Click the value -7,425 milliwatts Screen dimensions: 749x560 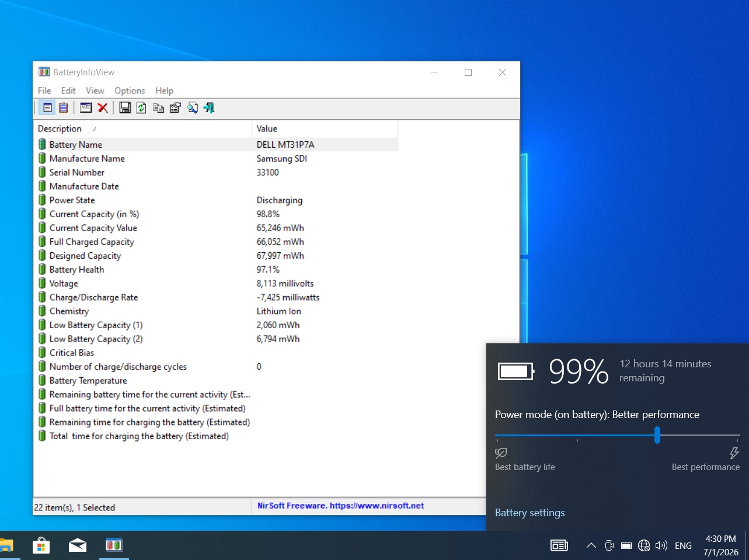(x=288, y=297)
